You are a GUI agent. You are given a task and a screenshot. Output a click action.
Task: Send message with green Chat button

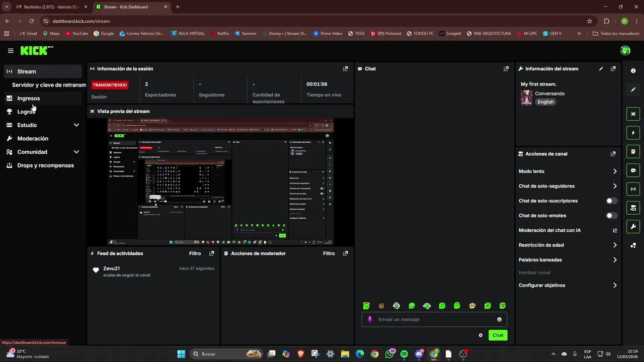point(498,335)
